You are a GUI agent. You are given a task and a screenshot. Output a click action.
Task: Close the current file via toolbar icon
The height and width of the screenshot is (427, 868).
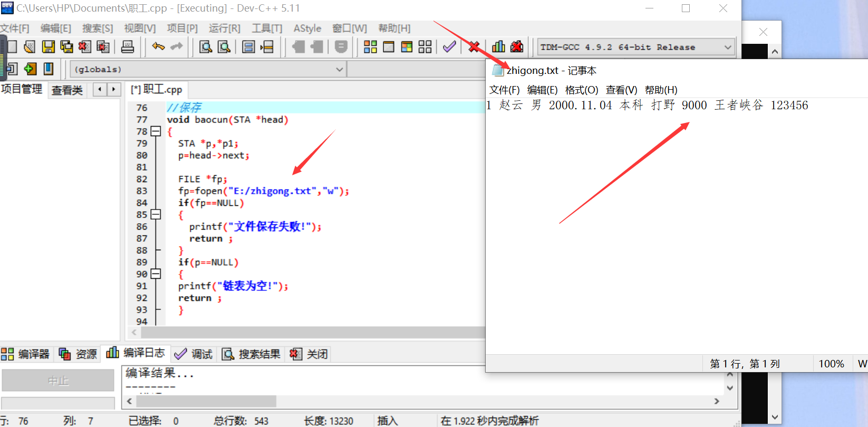pos(84,47)
